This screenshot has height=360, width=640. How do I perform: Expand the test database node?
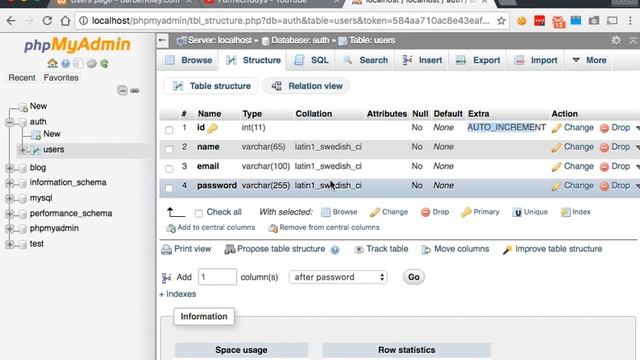pos(10,244)
